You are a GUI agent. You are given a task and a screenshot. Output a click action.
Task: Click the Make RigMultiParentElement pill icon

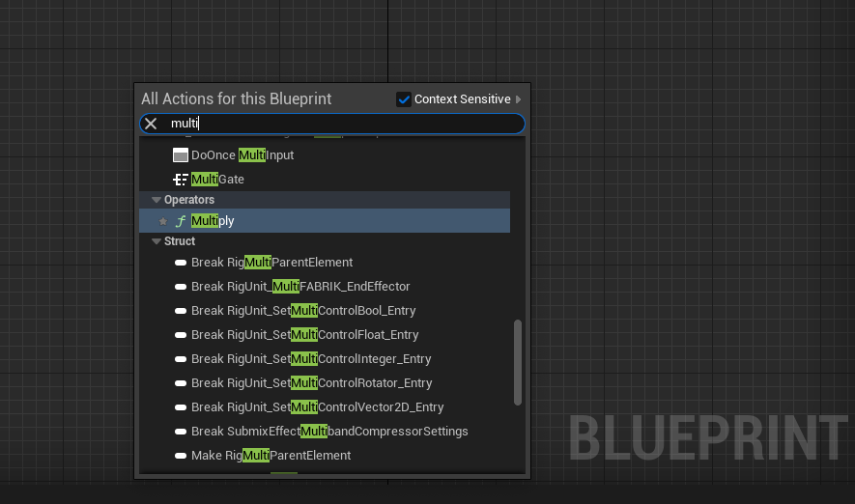pos(181,456)
